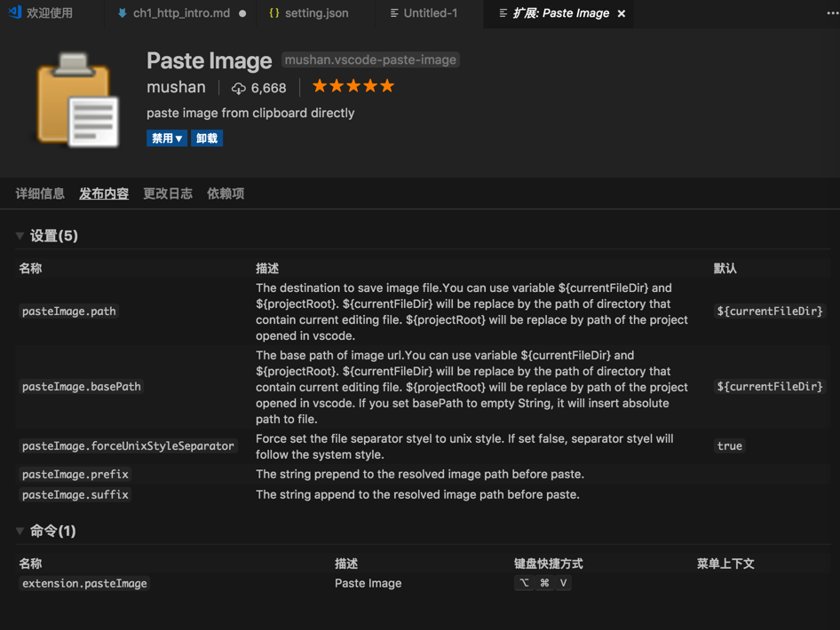Open the mushan publisher link
Image resolution: width=840 pixels, height=630 pixels.
coord(176,87)
